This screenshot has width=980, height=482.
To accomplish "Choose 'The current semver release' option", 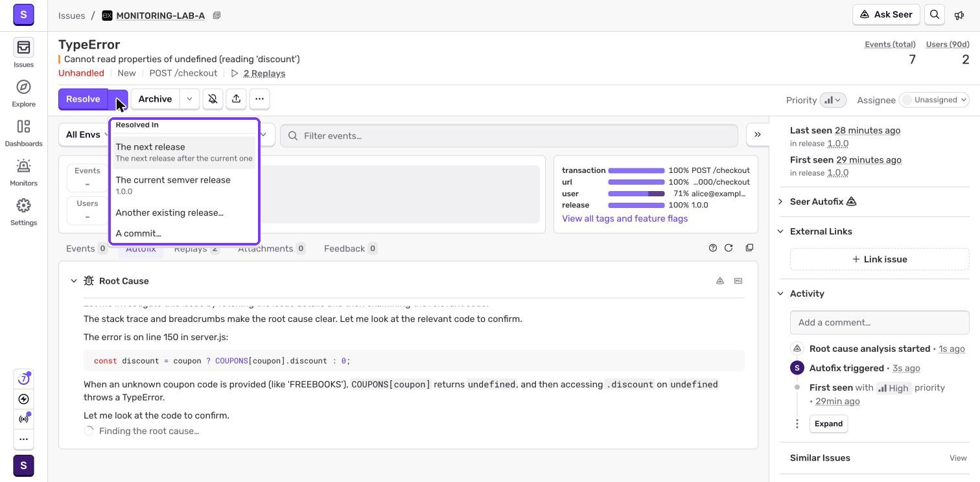I will tap(184, 185).
